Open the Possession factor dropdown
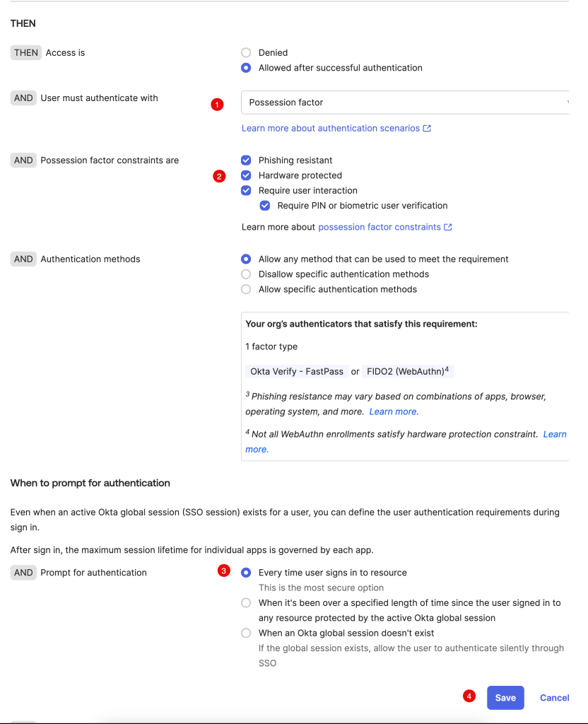This screenshot has height=724, width=588. (x=405, y=103)
